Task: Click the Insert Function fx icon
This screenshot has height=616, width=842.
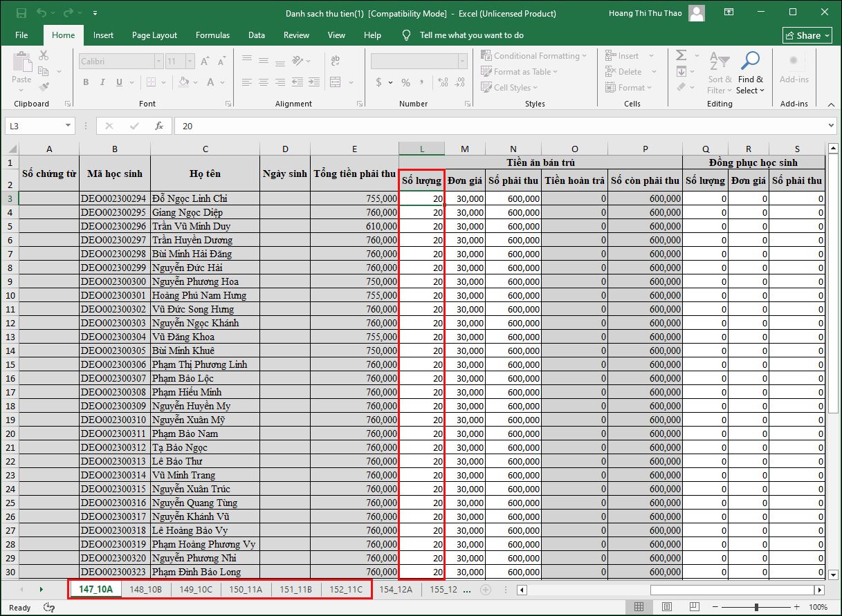Action: (x=159, y=127)
